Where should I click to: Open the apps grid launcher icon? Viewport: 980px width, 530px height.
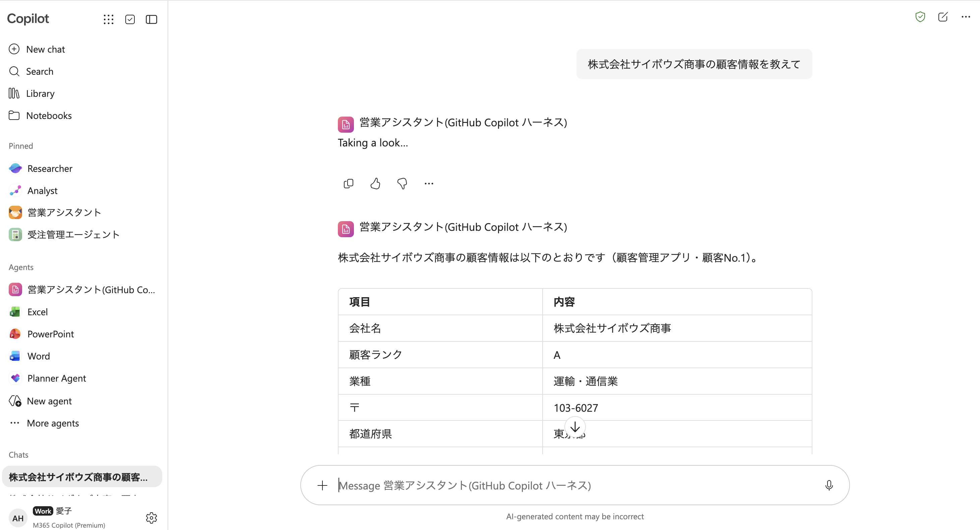click(109, 19)
